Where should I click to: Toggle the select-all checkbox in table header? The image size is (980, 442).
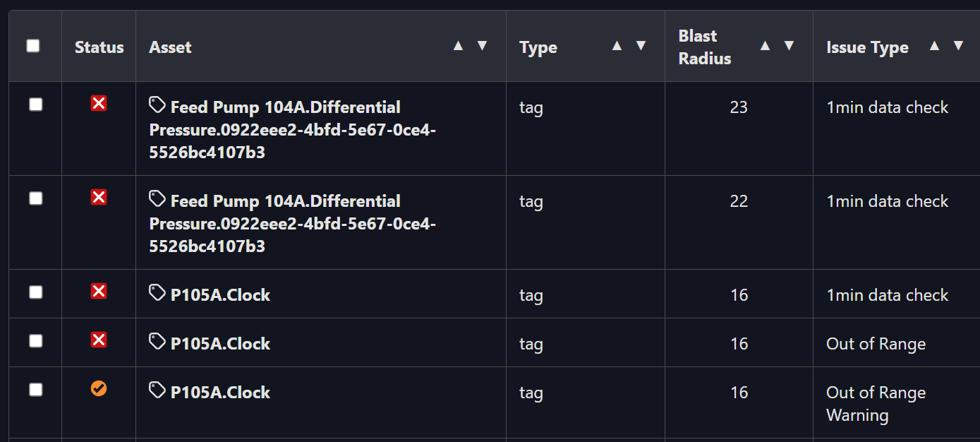coord(33,46)
